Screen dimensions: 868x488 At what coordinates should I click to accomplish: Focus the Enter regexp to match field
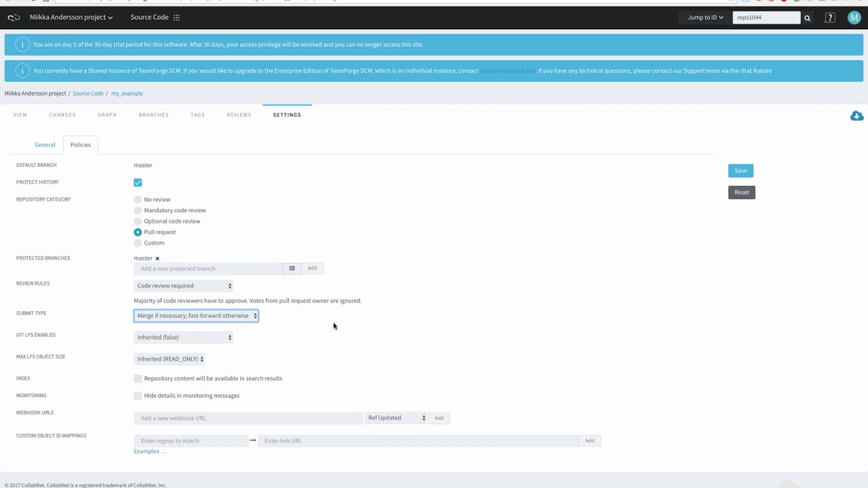click(x=191, y=441)
